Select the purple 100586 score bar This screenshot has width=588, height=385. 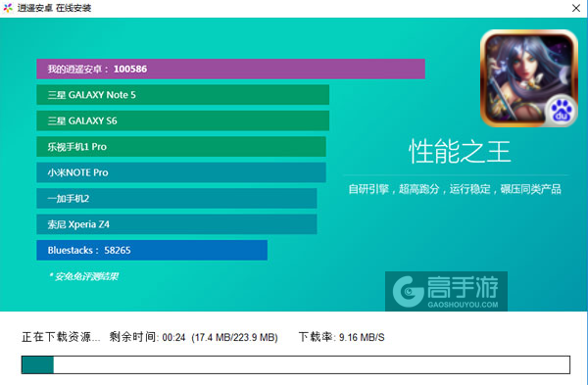click(x=230, y=69)
